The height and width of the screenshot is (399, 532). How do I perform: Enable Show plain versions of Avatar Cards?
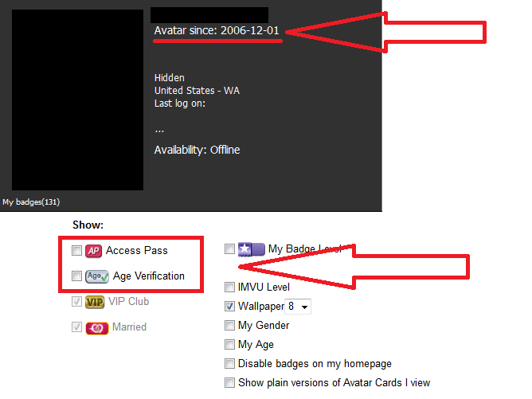tap(229, 382)
